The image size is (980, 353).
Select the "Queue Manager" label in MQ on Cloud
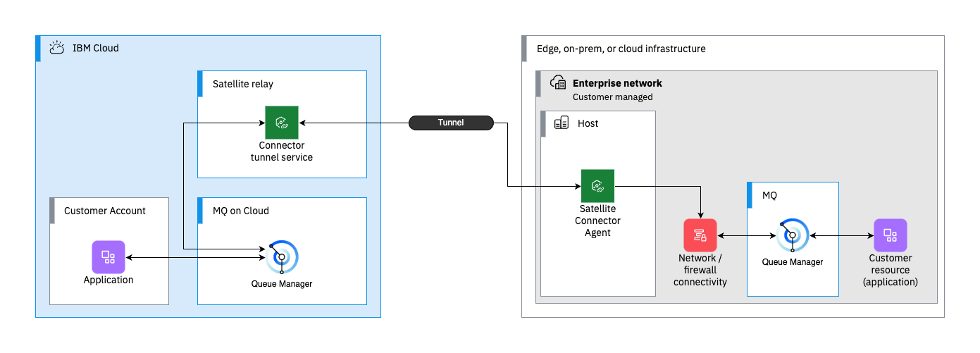pos(282,284)
